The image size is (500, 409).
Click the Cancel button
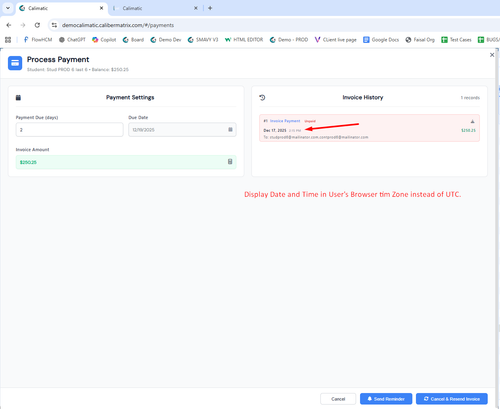pos(338,399)
